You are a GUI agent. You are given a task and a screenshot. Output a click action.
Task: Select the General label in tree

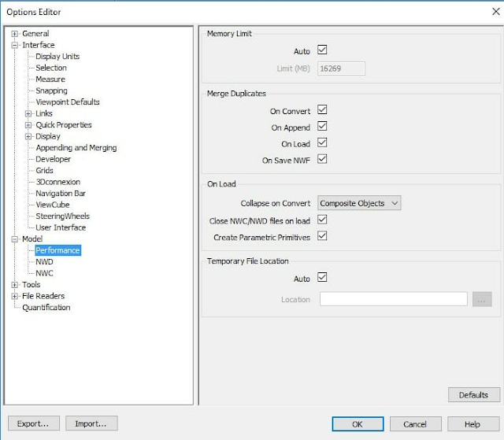click(x=35, y=34)
